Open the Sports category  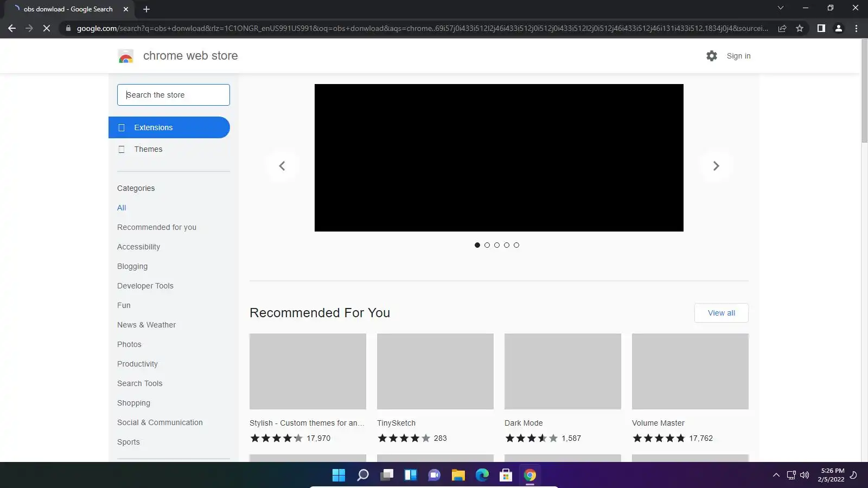pos(129,442)
